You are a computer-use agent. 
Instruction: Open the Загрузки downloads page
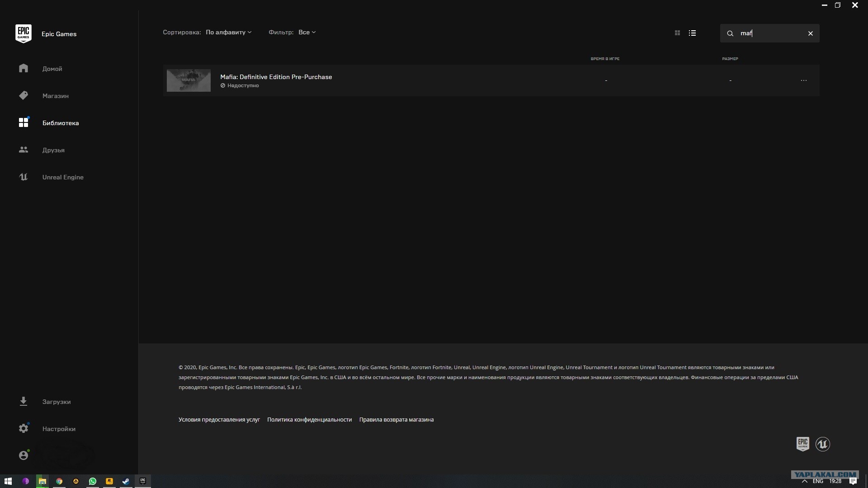pyautogui.click(x=56, y=402)
